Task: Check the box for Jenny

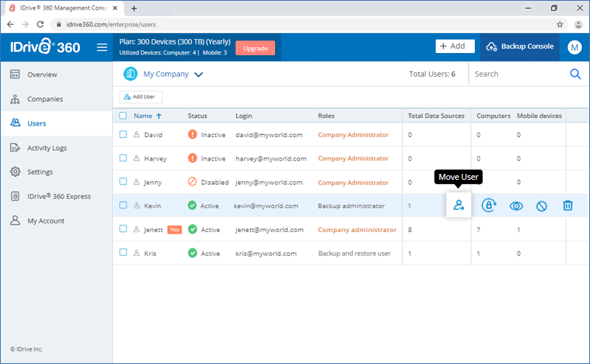Action: point(123,181)
